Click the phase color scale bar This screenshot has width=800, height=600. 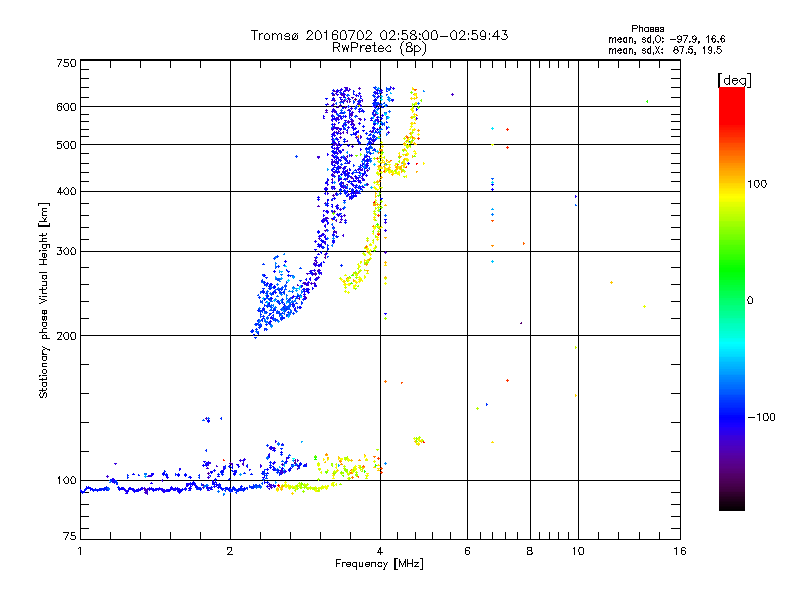[732, 299]
